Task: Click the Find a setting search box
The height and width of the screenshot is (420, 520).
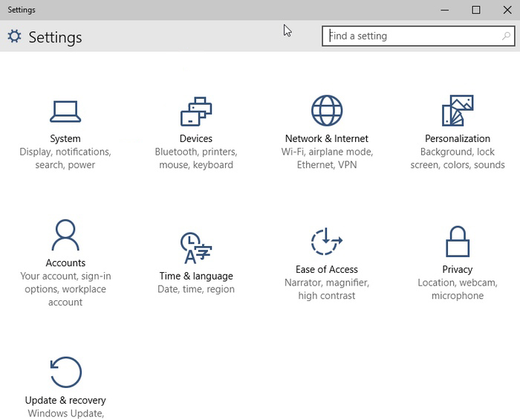Action: [418, 36]
